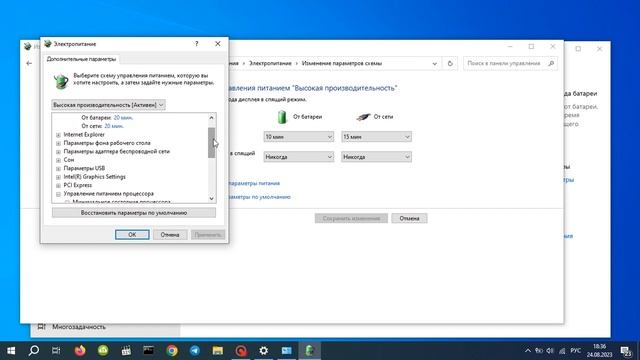Click Восстановить параметры по умолчанию button
Viewport: 640px width, 360px height.
134,213
